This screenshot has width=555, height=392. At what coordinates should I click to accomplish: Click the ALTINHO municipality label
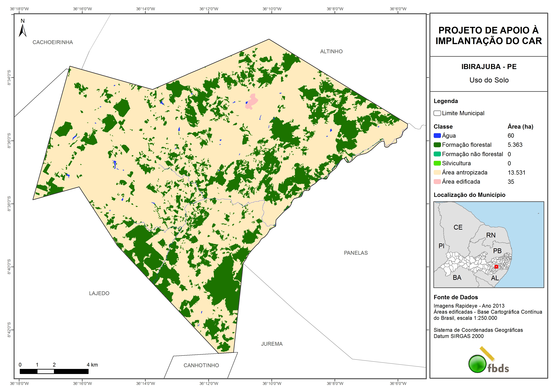point(331,52)
